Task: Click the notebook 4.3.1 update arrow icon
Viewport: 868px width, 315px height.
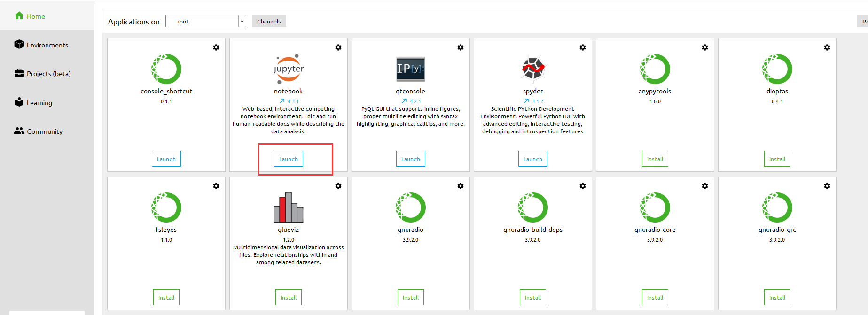Action: click(x=282, y=101)
